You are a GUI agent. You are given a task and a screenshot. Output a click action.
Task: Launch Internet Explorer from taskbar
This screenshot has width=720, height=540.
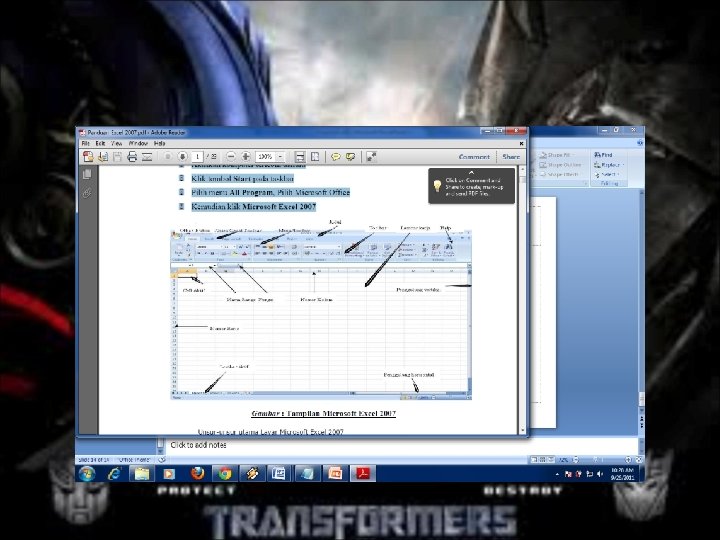click(x=114, y=473)
